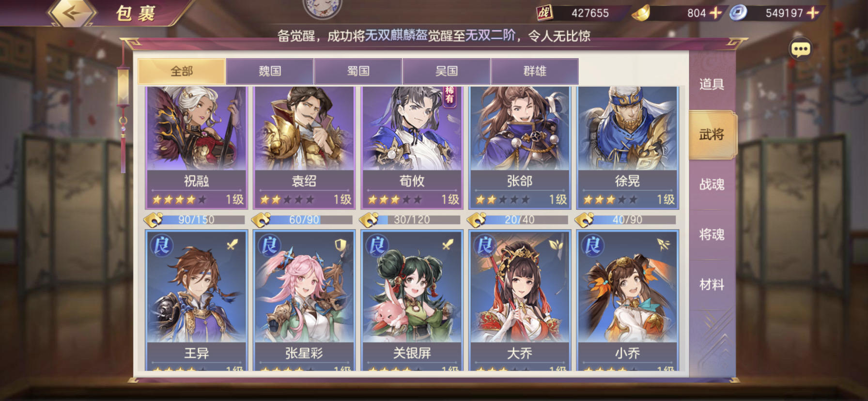Image resolution: width=868 pixels, height=401 pixels.
Task: Switch to the 吴国 tab
Action: [x=447, y=71]
